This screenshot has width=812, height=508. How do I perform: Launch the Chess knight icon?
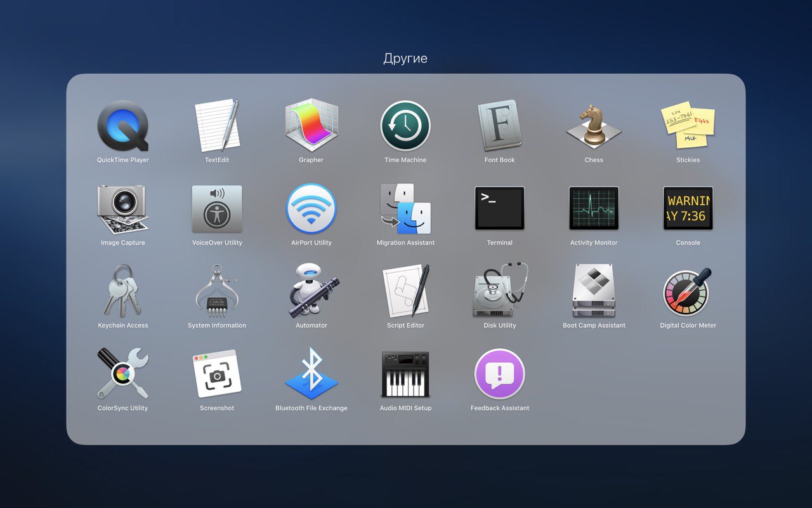[594, 126]
